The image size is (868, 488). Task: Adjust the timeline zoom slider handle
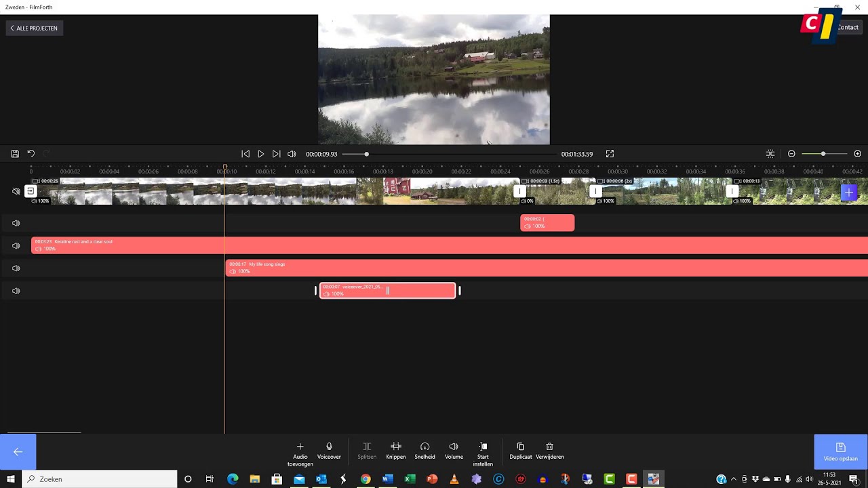(823, 154)
